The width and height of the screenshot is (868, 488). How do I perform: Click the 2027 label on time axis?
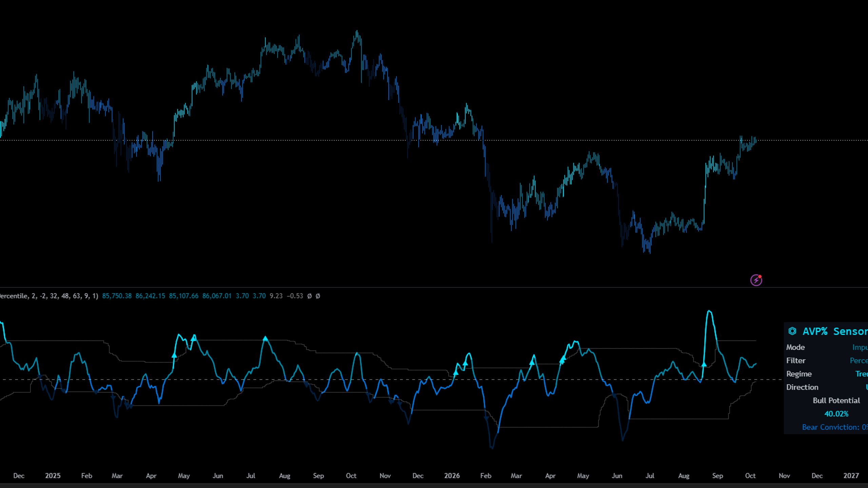(851, 476)
